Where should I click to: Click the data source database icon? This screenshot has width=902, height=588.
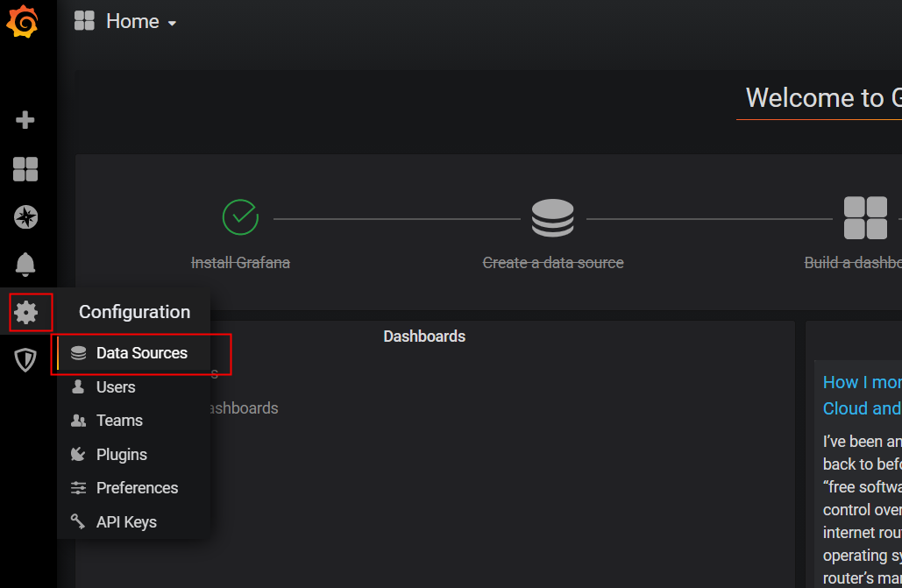553,218
